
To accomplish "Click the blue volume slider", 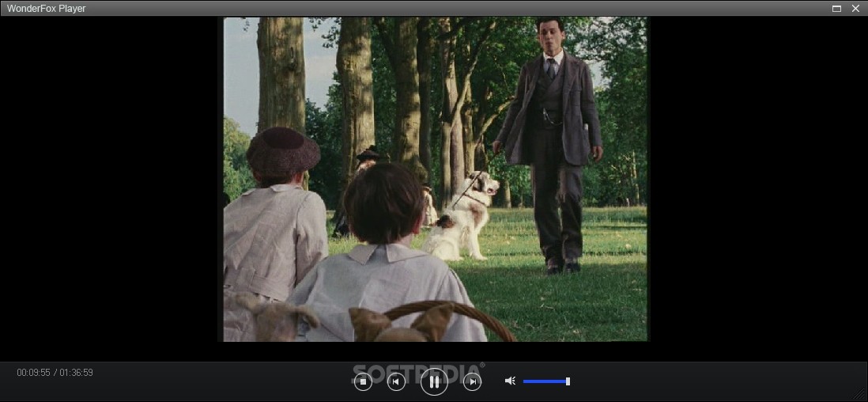I will 546,381.
